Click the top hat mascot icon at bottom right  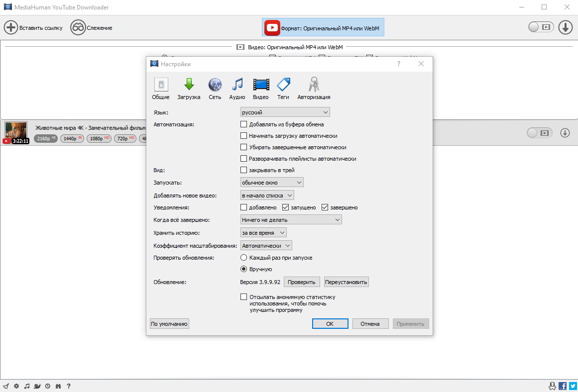point(552,386)
